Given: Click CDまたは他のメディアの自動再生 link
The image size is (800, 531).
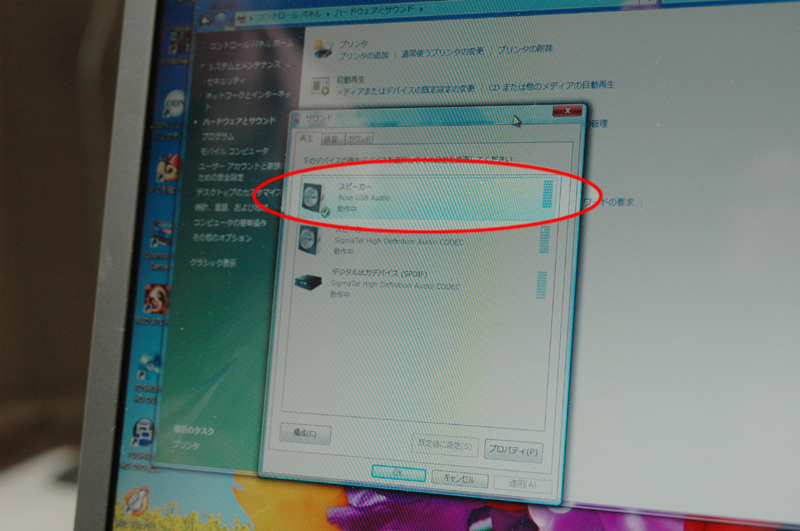Looking at the screenshot, I should [552, 86].
